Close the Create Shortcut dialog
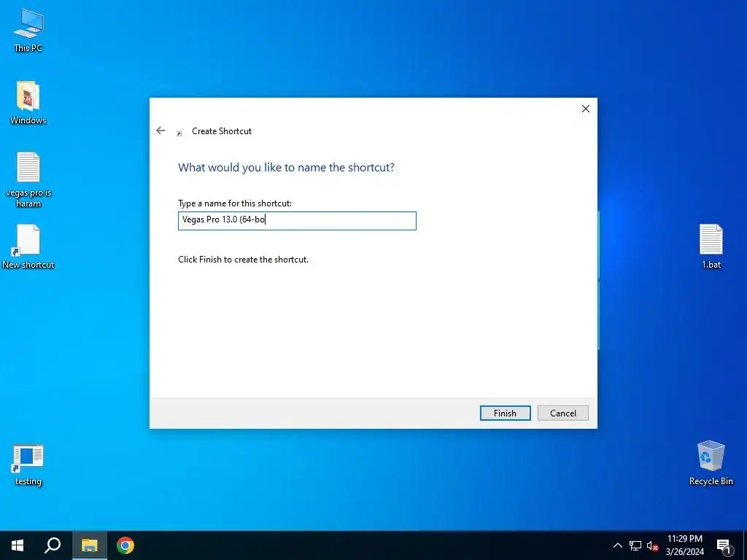This screenshot has height=560, width=747. click(x=586, y=109)
